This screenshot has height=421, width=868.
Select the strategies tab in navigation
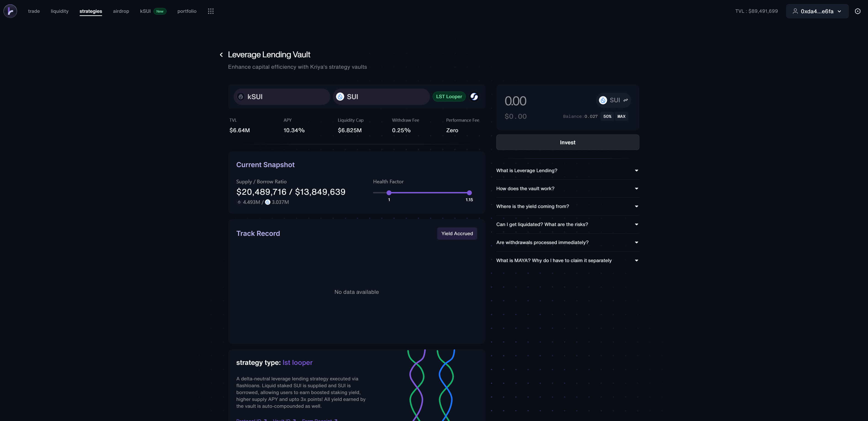[91, 11]
